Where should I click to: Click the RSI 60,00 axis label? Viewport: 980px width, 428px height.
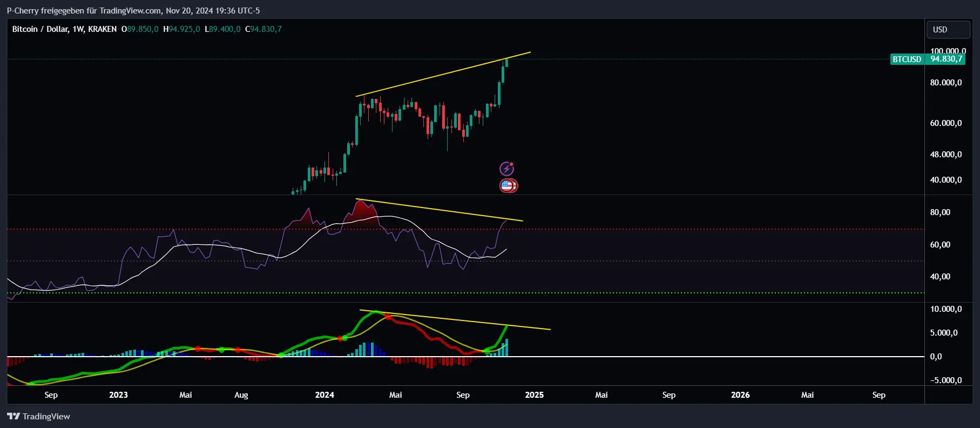click(940, 245)
